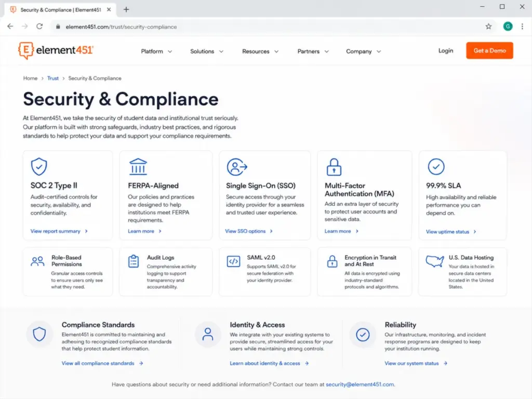532x399 pixels.
Task: Click View our system status link
Action: 416,363
